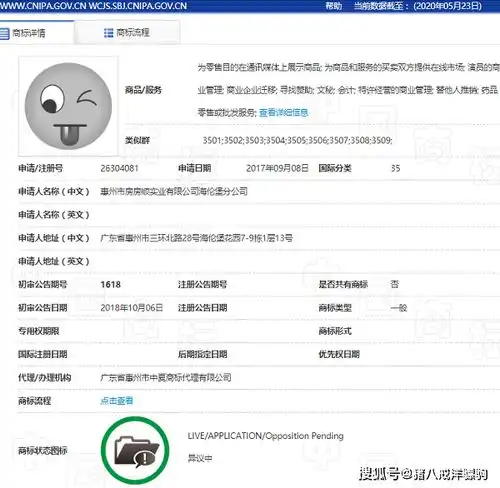The image size is (500, 488).
Task: Select similar group codes 3501;3502;3503
Action: pyautogui.click(x=233, y=140)
